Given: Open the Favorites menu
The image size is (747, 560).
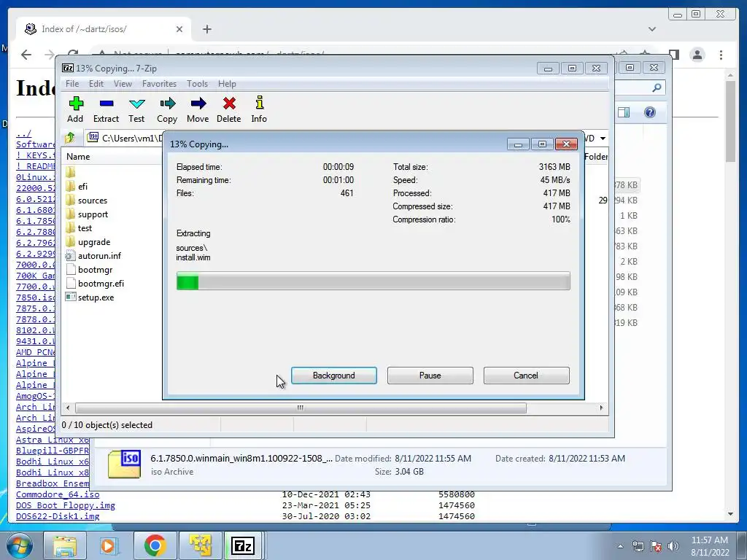Looking at the screenshot, I should 159,84.
